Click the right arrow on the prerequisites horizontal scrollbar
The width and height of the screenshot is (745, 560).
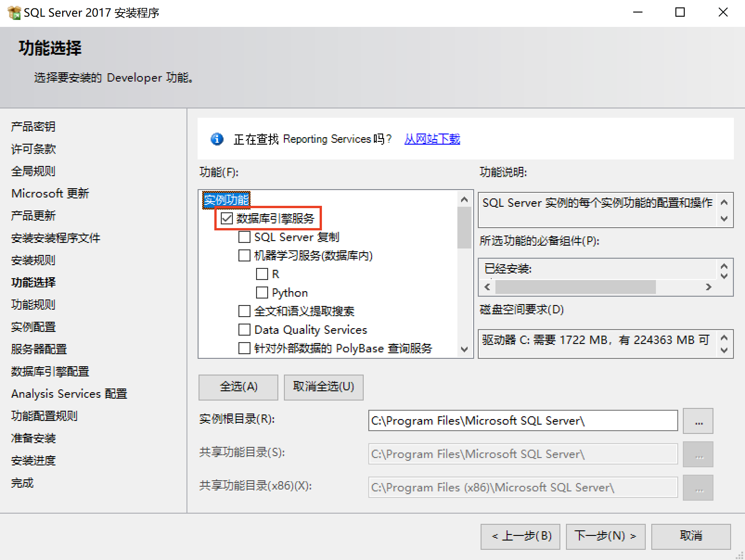[x=709, y=287]
